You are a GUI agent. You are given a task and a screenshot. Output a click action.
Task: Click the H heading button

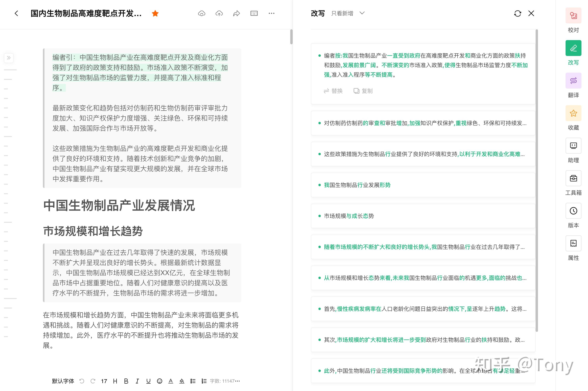pos(115,381)
